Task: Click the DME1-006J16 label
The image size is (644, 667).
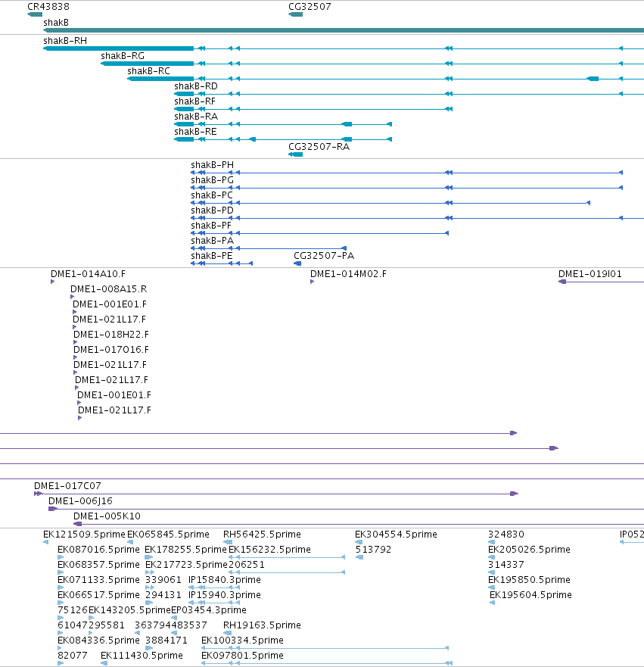Action: pyautogui.click(x=80, y=501)
